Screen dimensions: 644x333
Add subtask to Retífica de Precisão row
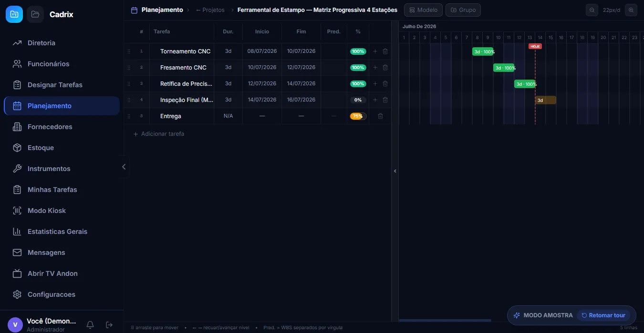click(x=375, y=84)
